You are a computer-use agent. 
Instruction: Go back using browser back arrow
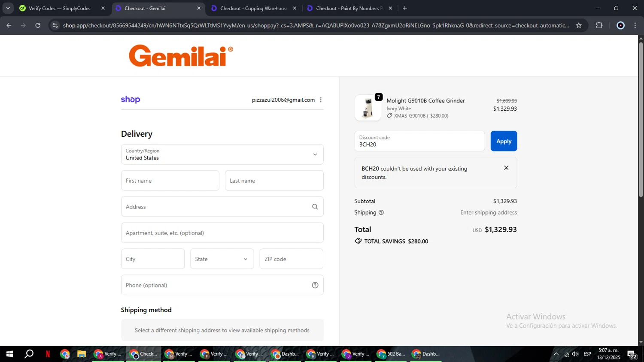tap(9, 25)
